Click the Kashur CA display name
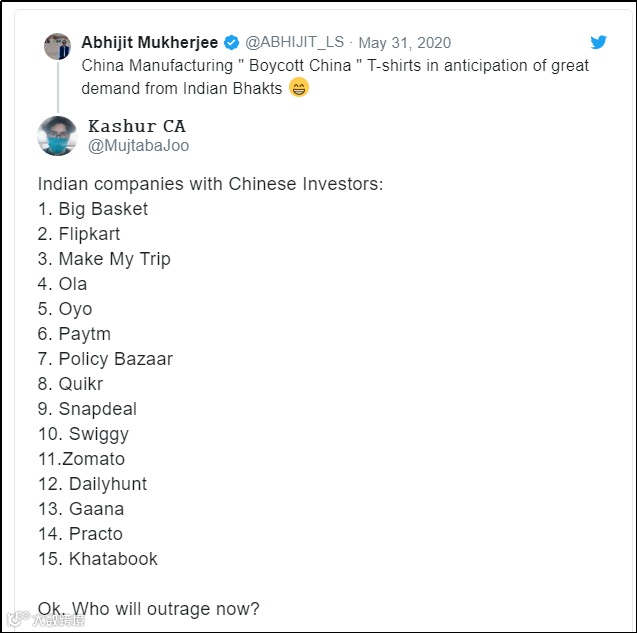This screenshot has width=637, height=633. point(137,126)
